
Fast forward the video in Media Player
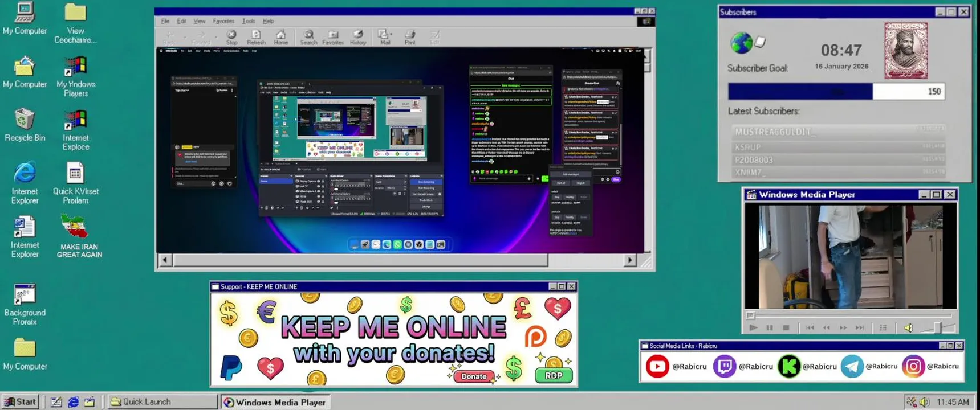pyautogui.click(x=843, y=327)
